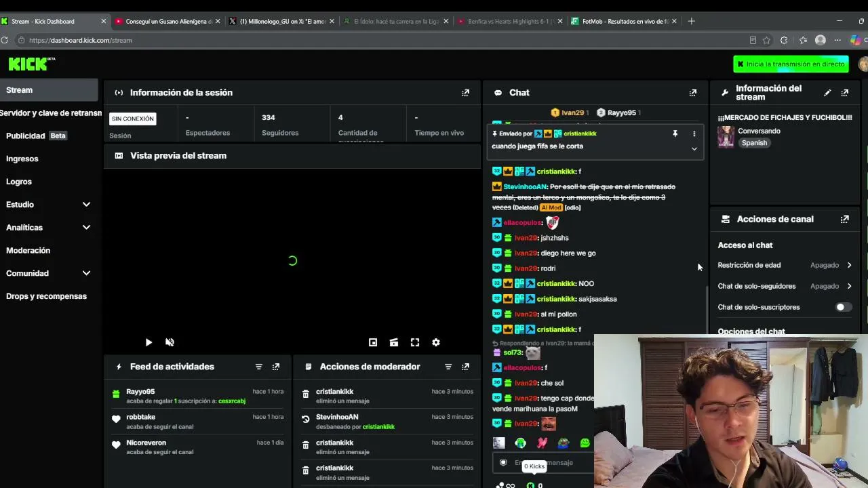The height and width of the screenshot is (488, 868).
Task: Close the Stream - Kick Dashboard tab
Action: click(x=103, y=21)
